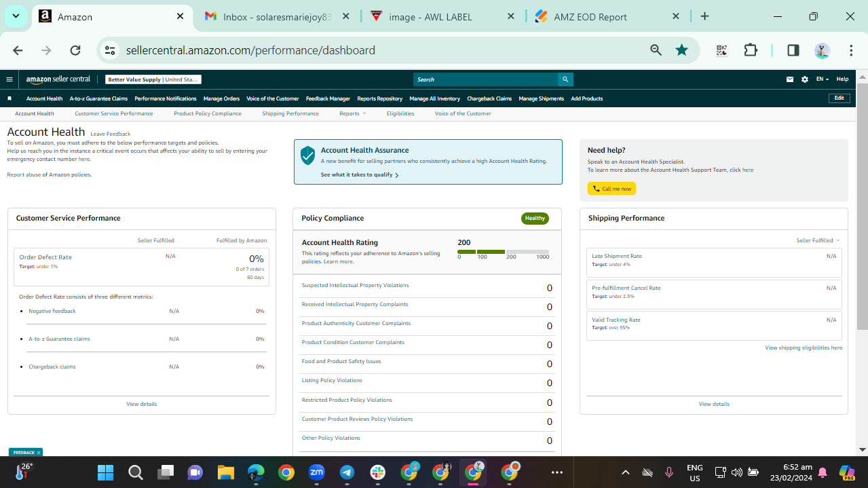This screenshot has width=868, height=488.
Task: Click the search magnifier button
Action: [x=565, y=79]
